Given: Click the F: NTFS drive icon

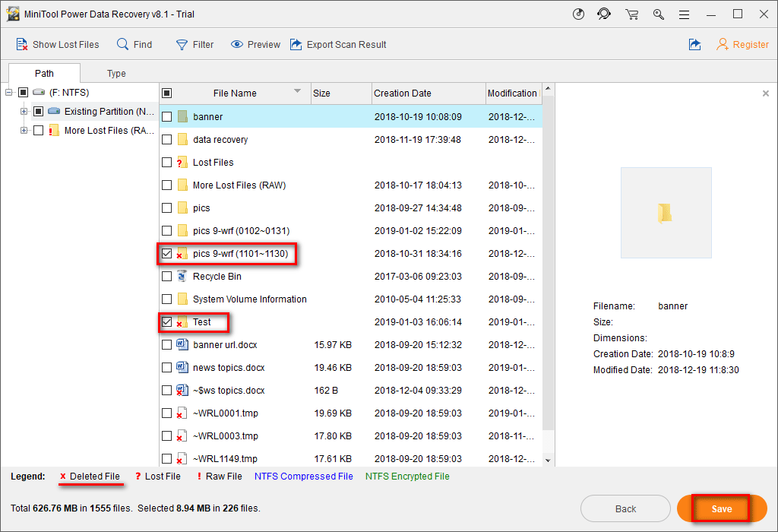Looking at the screenshot, I should coord(39,92).
